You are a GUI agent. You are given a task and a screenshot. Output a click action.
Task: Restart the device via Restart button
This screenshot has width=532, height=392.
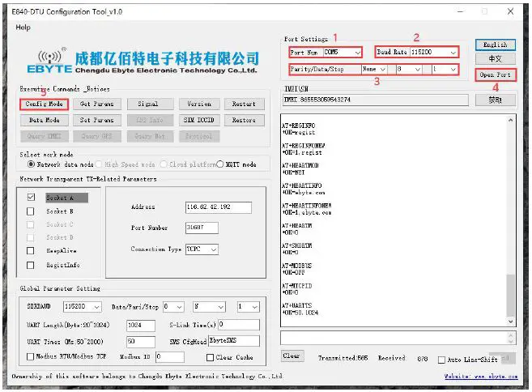244,104
